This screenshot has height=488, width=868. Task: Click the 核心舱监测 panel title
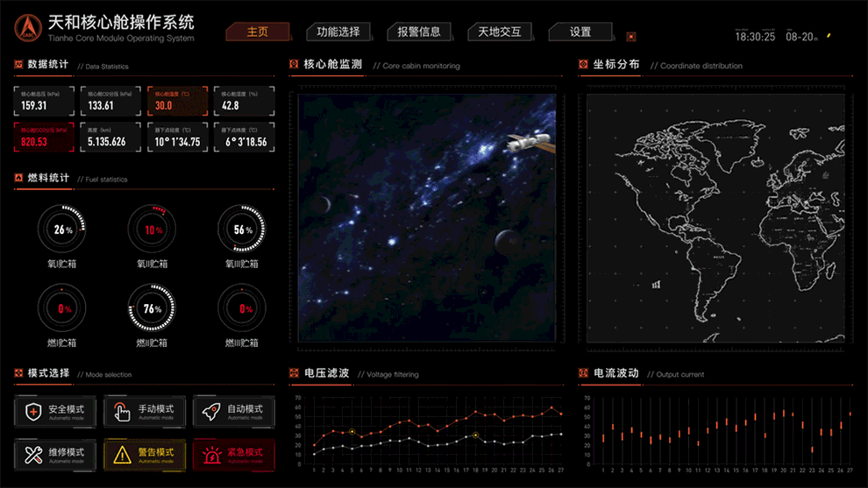pyautogui.click(x=332, y=64)
